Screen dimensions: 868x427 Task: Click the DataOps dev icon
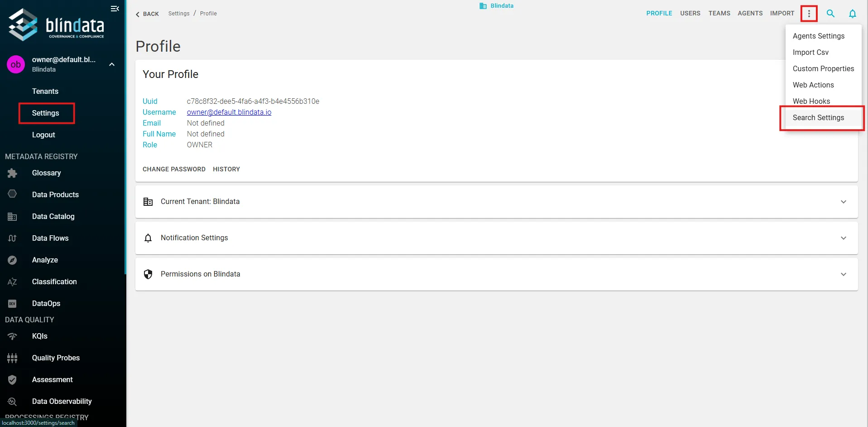[x=12, y=303]
